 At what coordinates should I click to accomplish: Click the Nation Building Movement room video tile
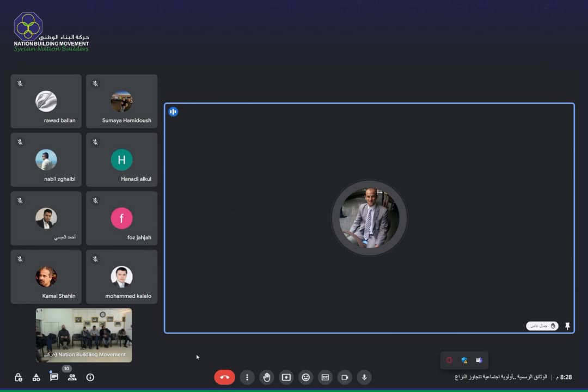click(x=84, y=335)
